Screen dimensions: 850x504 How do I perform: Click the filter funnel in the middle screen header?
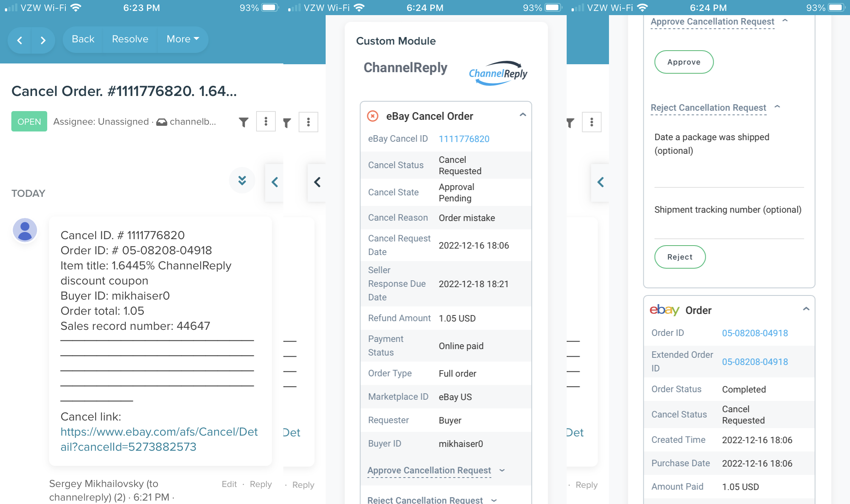click(287, 122)
